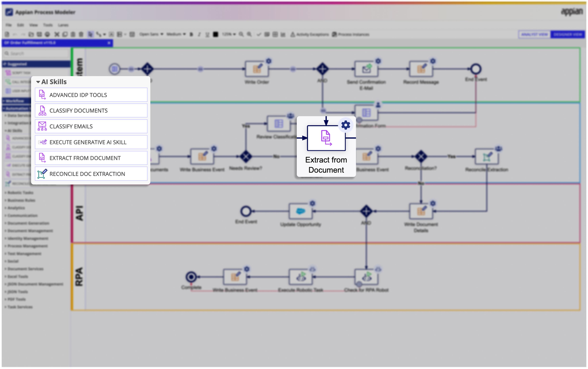Screen dimensions: 588x369
Task: Click the New document toolbar icon
Action: pos(7,34)
